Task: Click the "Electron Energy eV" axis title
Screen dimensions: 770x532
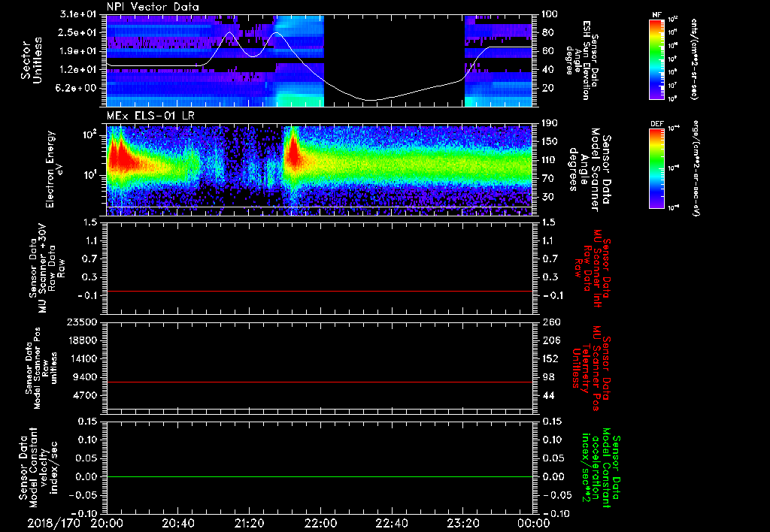Action: 54,169
